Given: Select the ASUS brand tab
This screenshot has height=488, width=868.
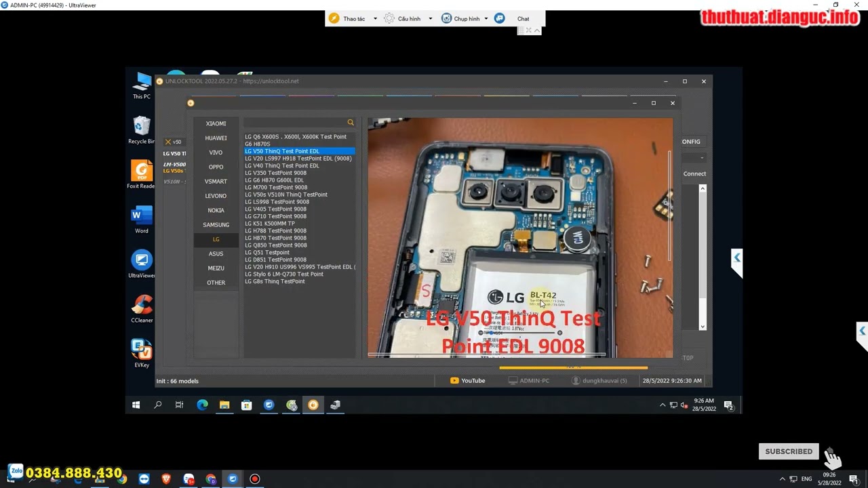Looking at the screenshot, I should pos(216,253).
